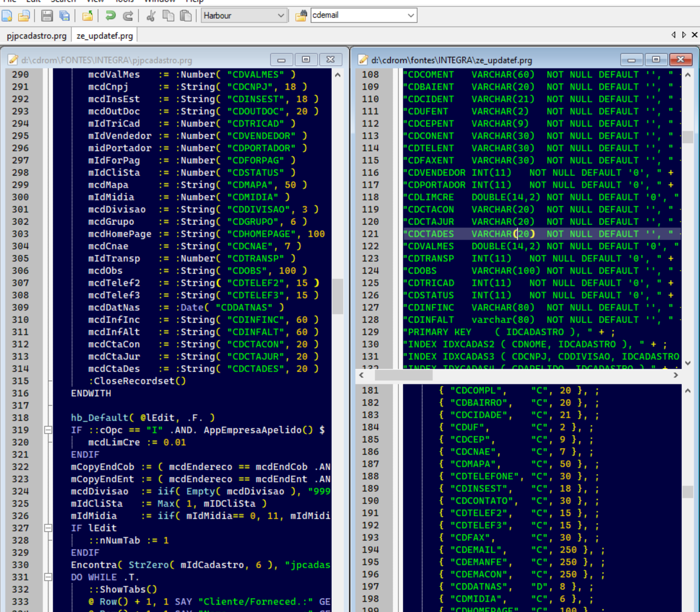The image size is (700, 612).
Task: Click horizontal scrollbar right arrow in ze_updatef pane
Action: pyautogui.click(x=675, y=375)
